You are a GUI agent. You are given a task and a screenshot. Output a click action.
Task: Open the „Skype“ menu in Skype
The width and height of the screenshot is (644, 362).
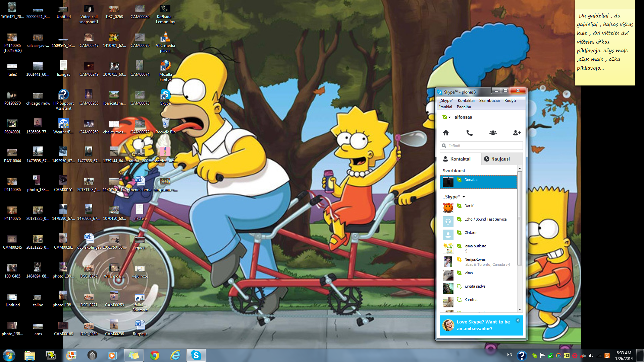pos(446,101)
